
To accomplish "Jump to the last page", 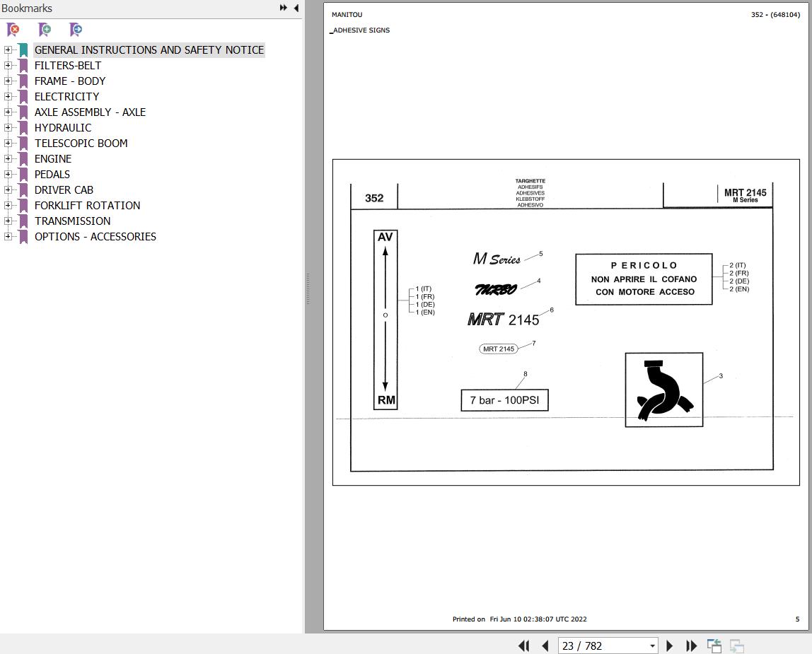I will (691, 646).
